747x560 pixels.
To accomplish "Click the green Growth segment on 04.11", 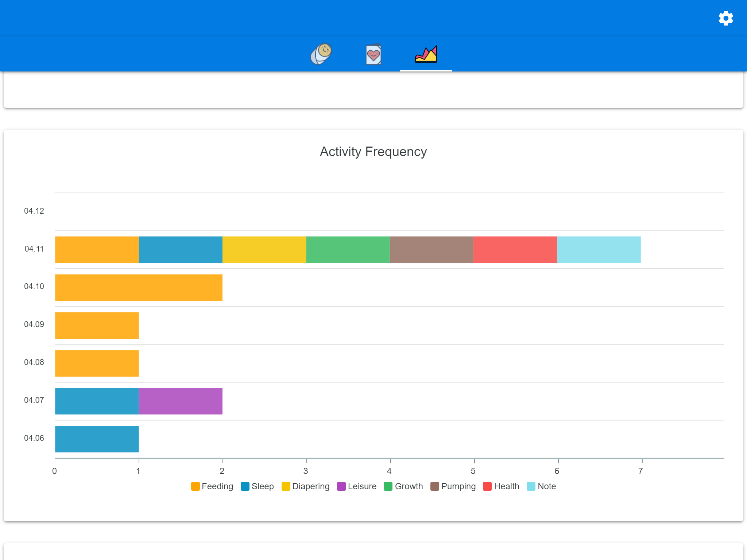I will point(348,249).
